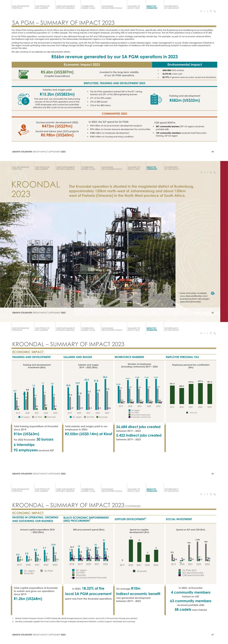228x644 pixels.
Task: Open the contents menu icon on page 44
Action: (201, 11)
